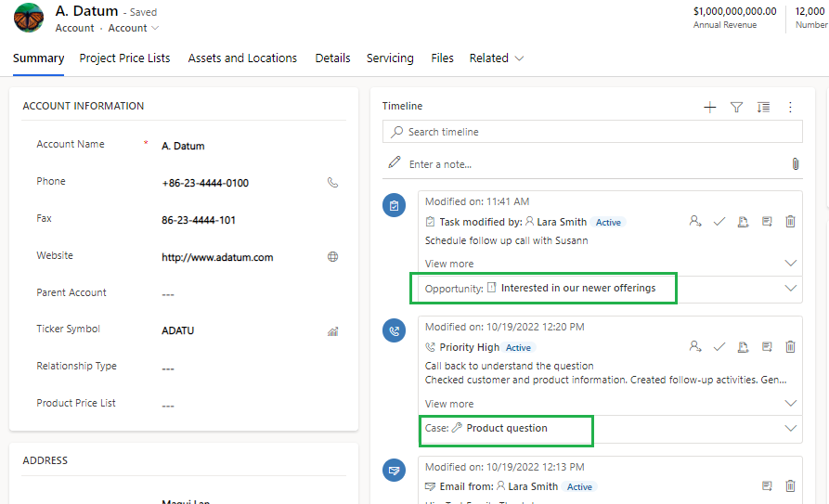
Task: Switch to the Servicing tab
Action: [390, 58]
